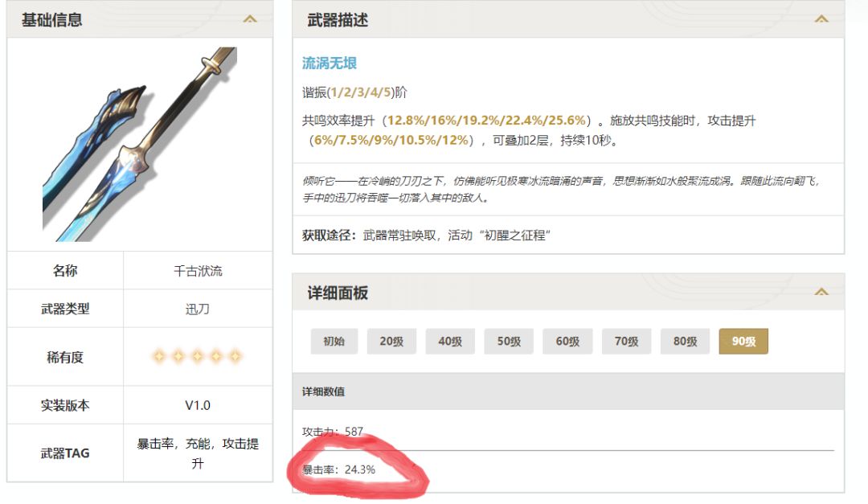Click the weapon sword image

pyautogui.click(x=140, y=144)
